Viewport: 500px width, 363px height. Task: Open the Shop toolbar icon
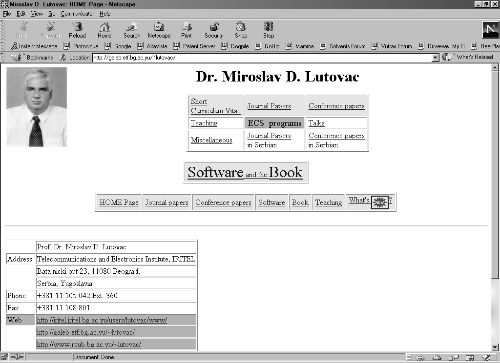pos(241,30)
